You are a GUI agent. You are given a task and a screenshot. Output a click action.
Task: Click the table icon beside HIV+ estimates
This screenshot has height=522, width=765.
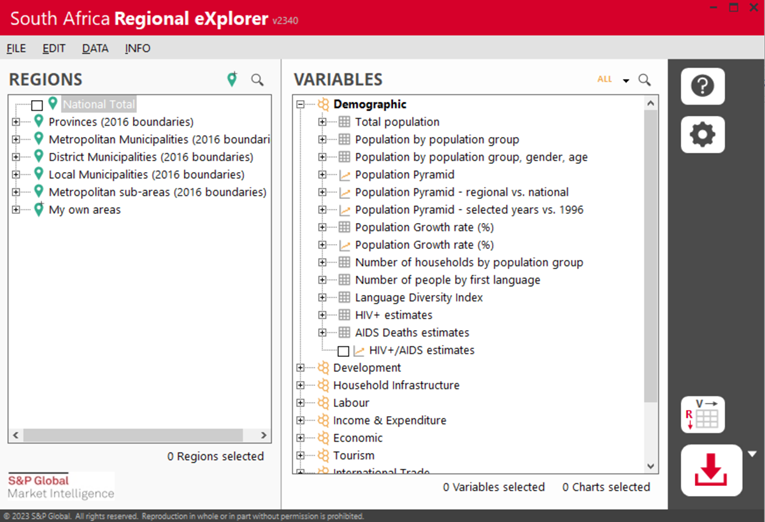point(344,315)
